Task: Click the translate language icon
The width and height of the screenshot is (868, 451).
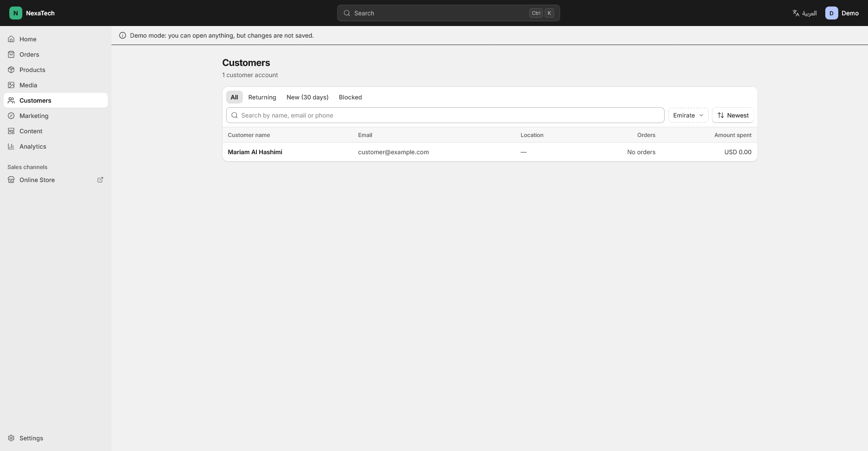Action: 796,13
